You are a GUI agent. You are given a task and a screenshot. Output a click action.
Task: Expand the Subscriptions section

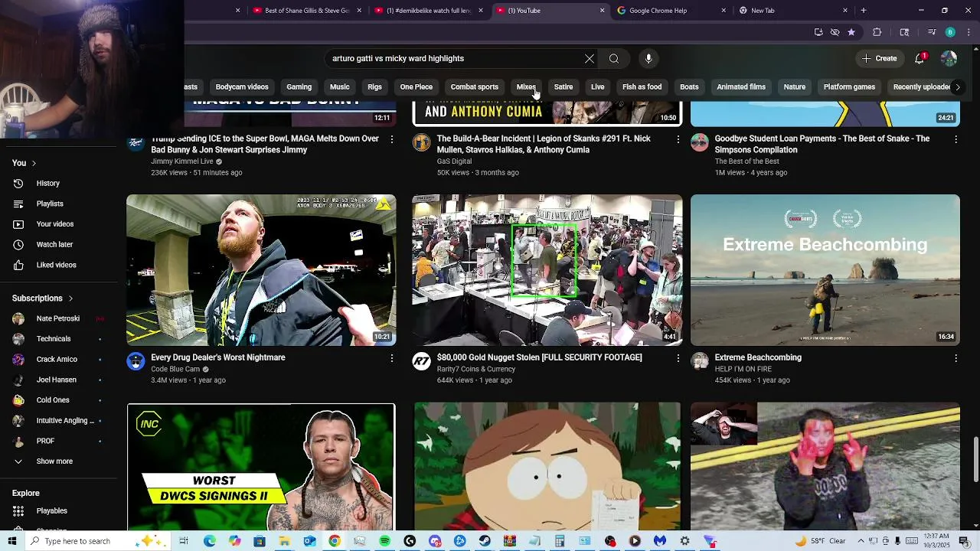43,298
